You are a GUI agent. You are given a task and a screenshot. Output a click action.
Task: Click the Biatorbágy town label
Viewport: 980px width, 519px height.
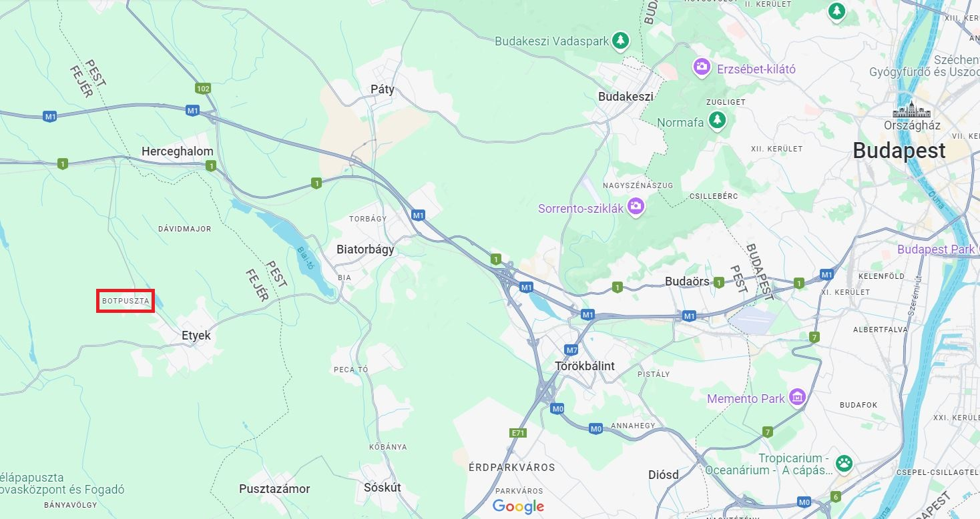[365, 249]
